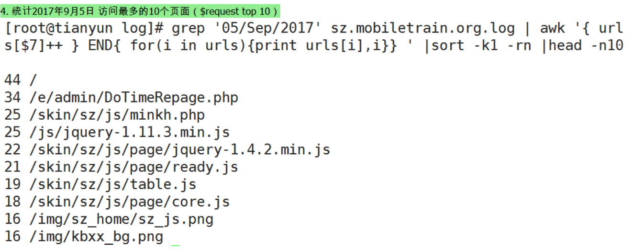Click the [root@tianyun log]# shell prompt

(85, 28)
